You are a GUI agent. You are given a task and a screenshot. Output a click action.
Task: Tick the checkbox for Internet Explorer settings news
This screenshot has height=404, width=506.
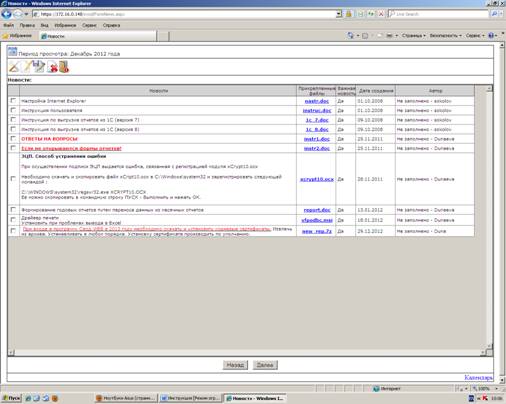coord(13,100)
